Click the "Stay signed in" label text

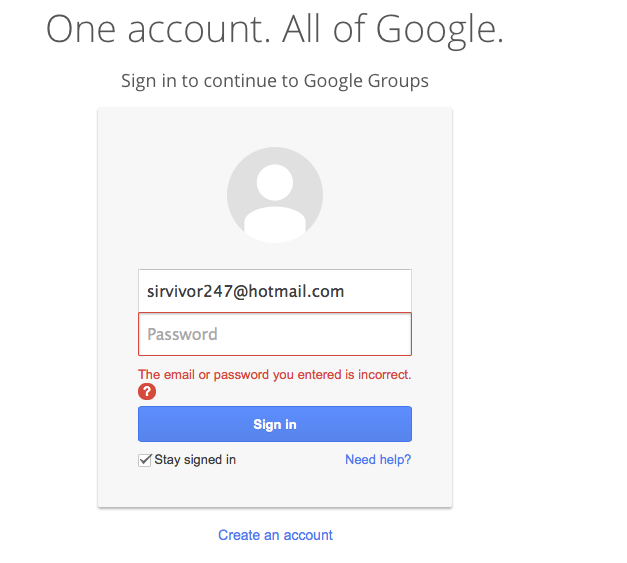pyautogui.click(x=195, y=460)
